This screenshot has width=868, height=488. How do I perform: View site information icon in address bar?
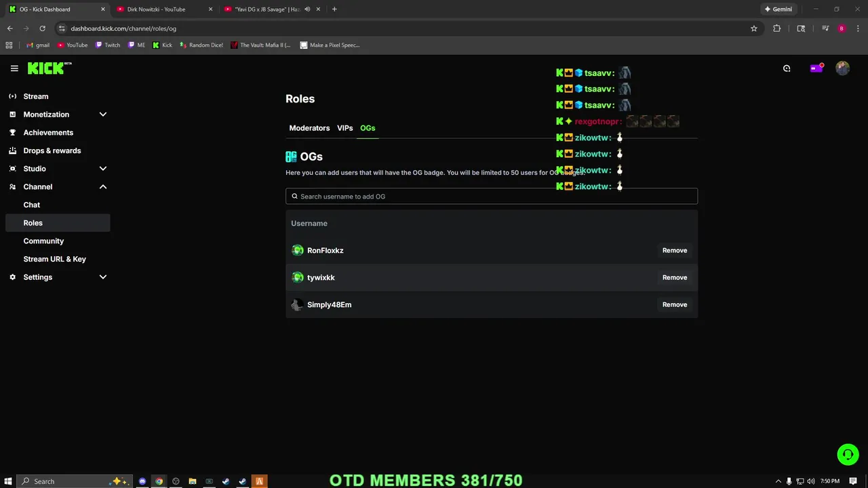pos(62,28)
